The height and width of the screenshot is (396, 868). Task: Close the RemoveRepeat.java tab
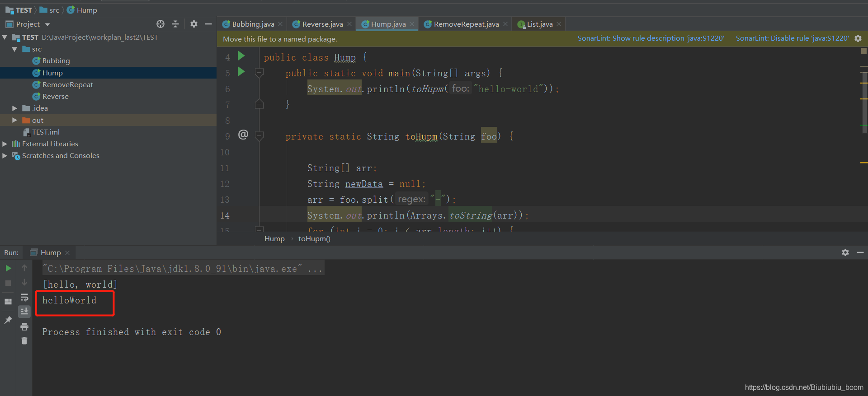pyautogui.click(x=505, y=24)
